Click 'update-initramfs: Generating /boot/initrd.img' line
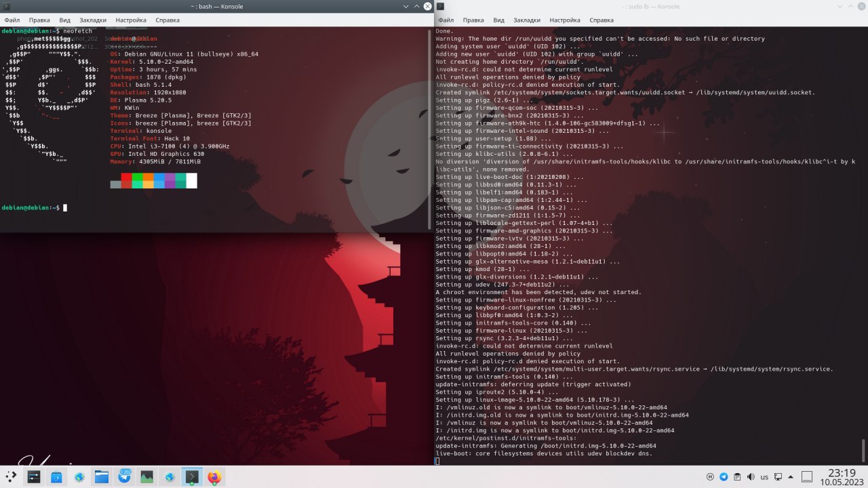Viewport: 868px width, 488px height. click(x=546, y=445)
